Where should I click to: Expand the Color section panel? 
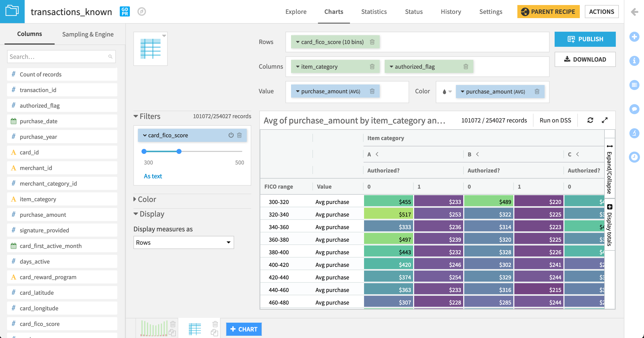click(x=147, y=199)
